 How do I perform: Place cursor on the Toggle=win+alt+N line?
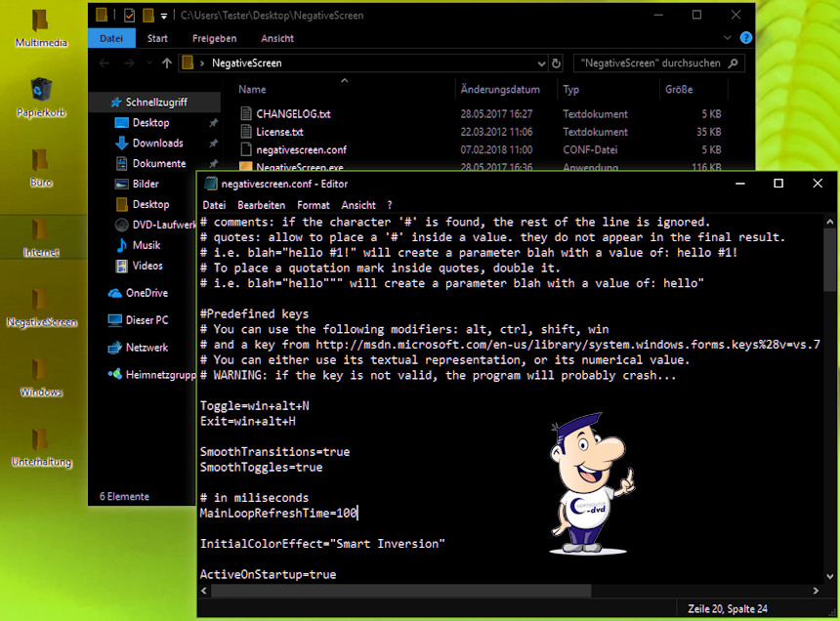255,405
